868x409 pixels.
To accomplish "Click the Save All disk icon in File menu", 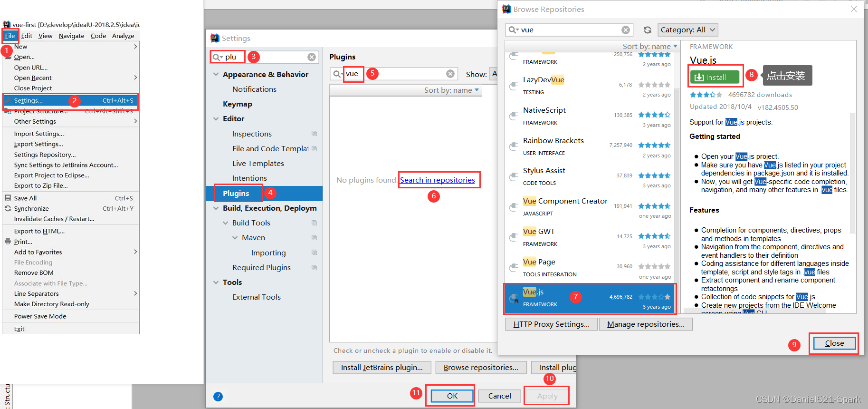I will click(x=8, y=198).
